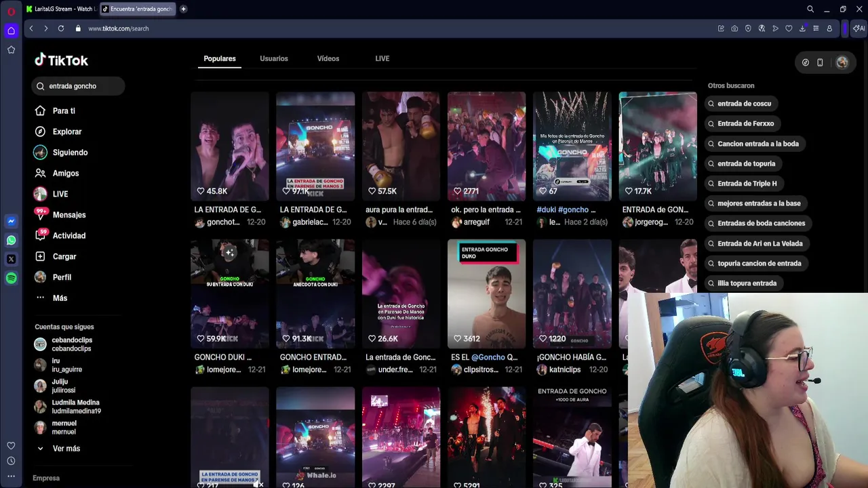Click the TikTok profile avatar top right

pyautogui.click(x=842, y=62)
